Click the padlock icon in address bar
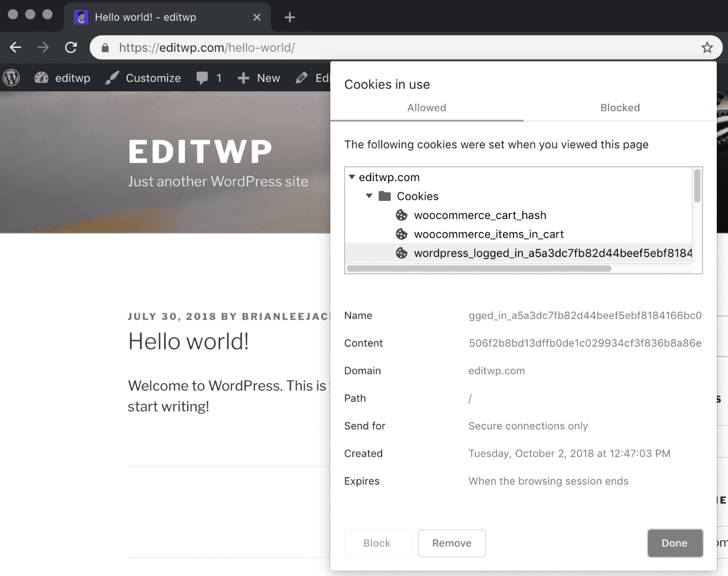 pyautogui.click(x=105, y=48)
